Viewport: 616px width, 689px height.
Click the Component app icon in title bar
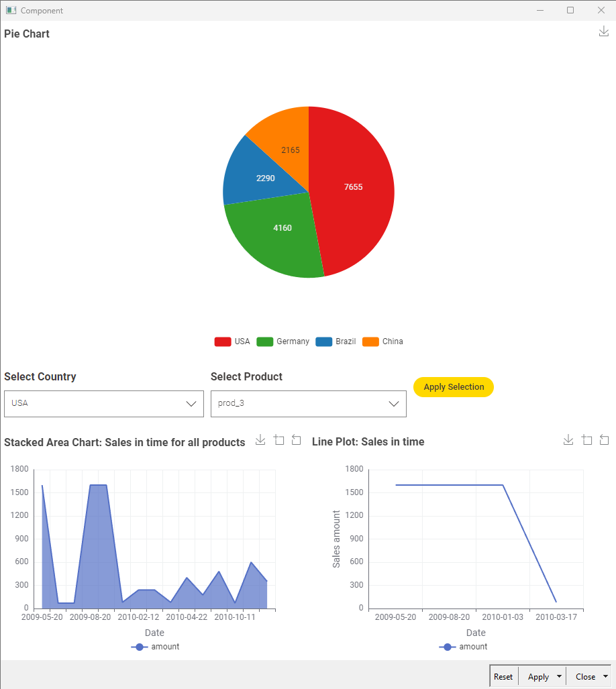click(x=11, y=11)
